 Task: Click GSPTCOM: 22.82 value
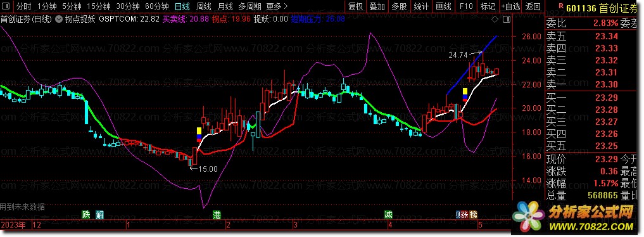click(x=129, y=19)
